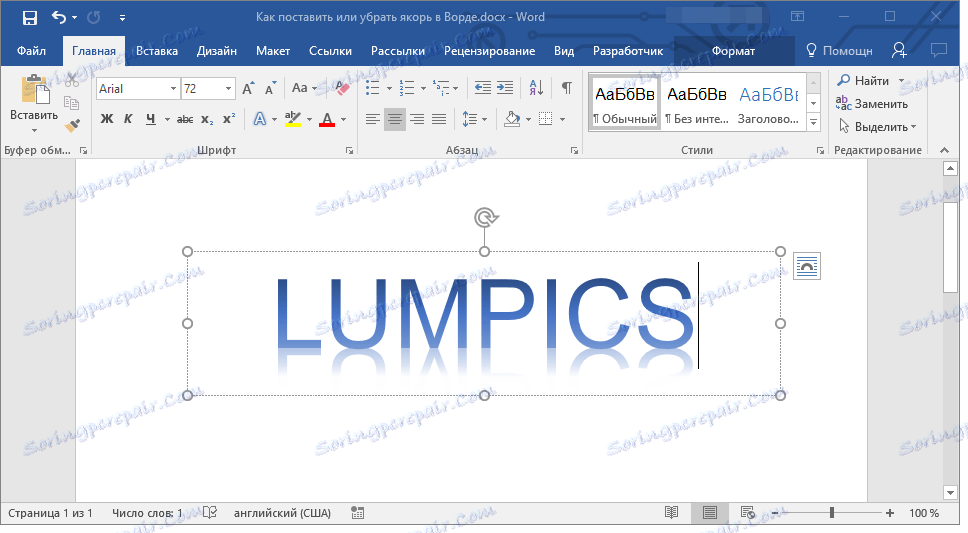Screen dimensions: 968x533
Task: Apply yellow text highlight color
Action: click(293, 119)
